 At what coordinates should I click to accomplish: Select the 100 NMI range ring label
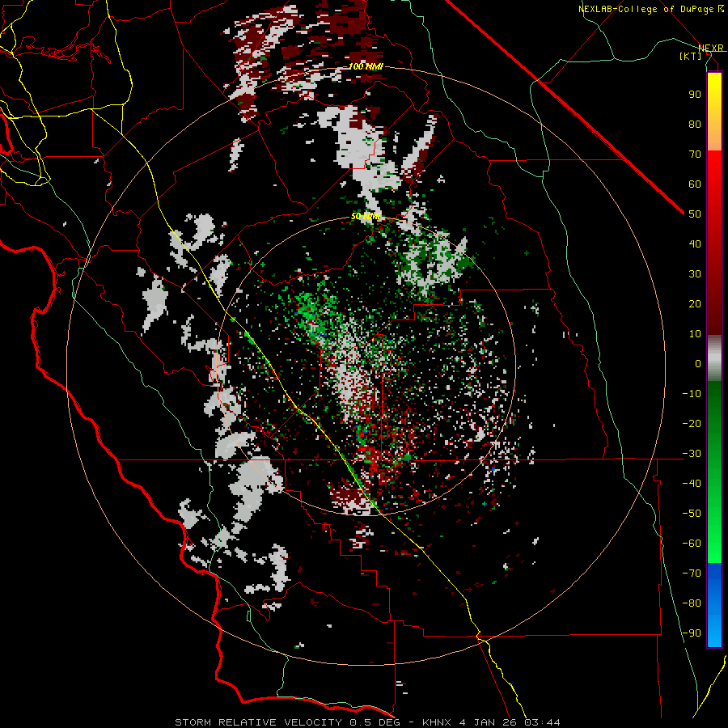366,66
